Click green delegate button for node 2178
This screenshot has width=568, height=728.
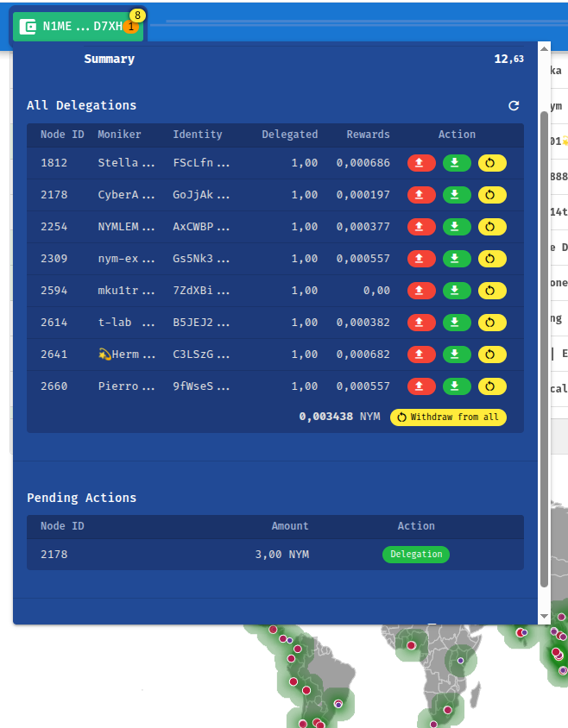(457, 195)
